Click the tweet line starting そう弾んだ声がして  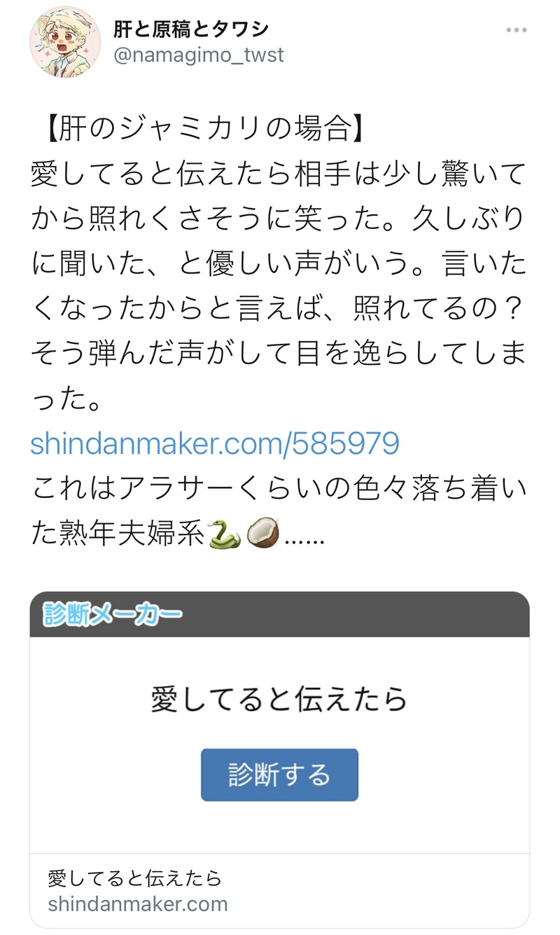278,355
